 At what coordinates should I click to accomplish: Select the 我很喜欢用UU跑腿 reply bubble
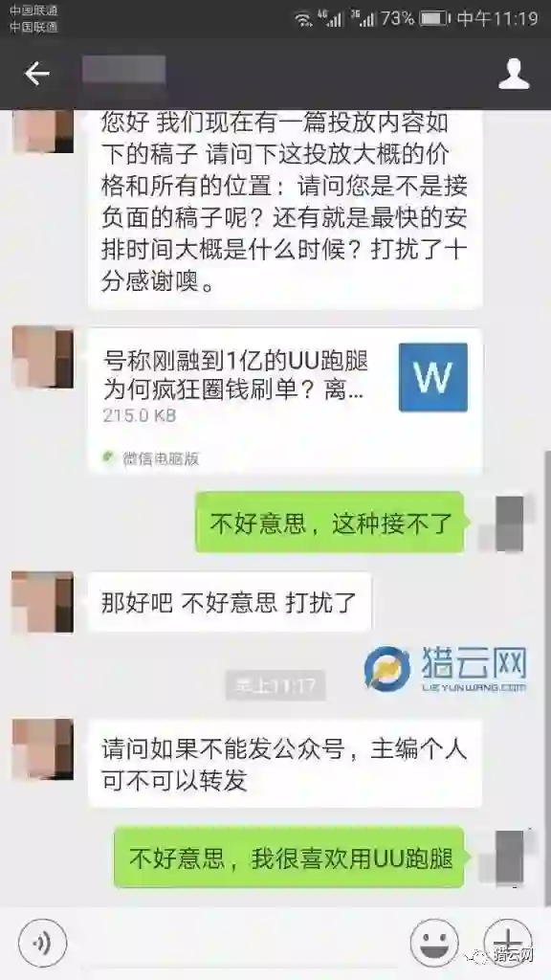pyautogui.click(x=290, y=857)
